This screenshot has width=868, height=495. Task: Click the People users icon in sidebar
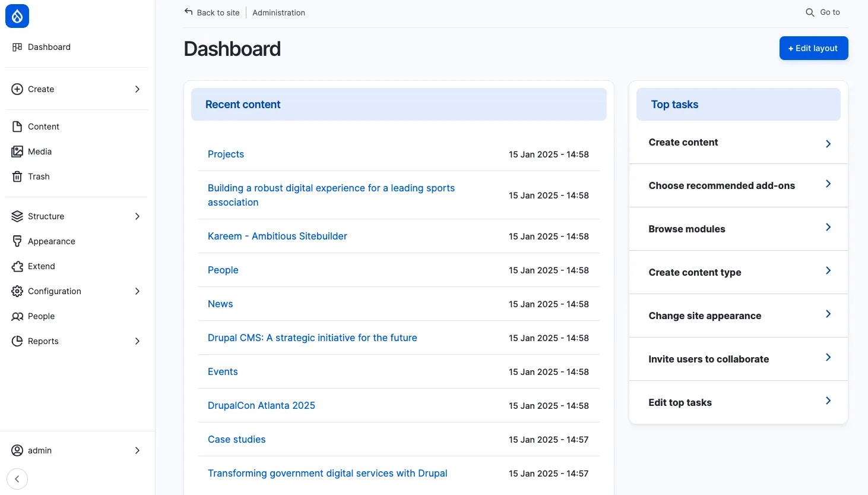coord(17,316)
